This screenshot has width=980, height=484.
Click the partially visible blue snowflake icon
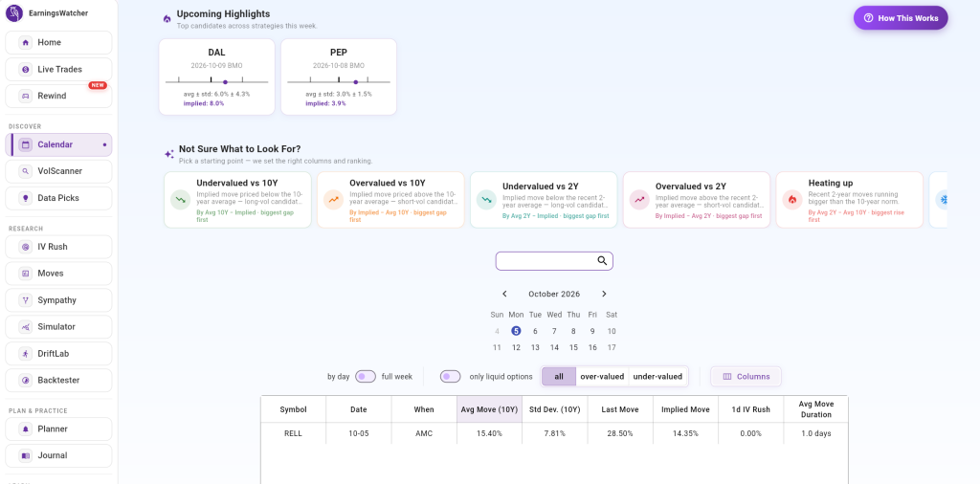[942, 200]
